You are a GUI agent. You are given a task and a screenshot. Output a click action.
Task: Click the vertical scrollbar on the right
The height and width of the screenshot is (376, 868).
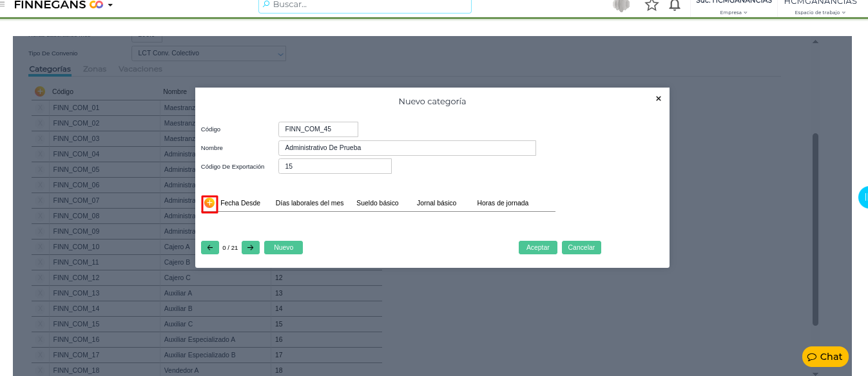point(815,229)
